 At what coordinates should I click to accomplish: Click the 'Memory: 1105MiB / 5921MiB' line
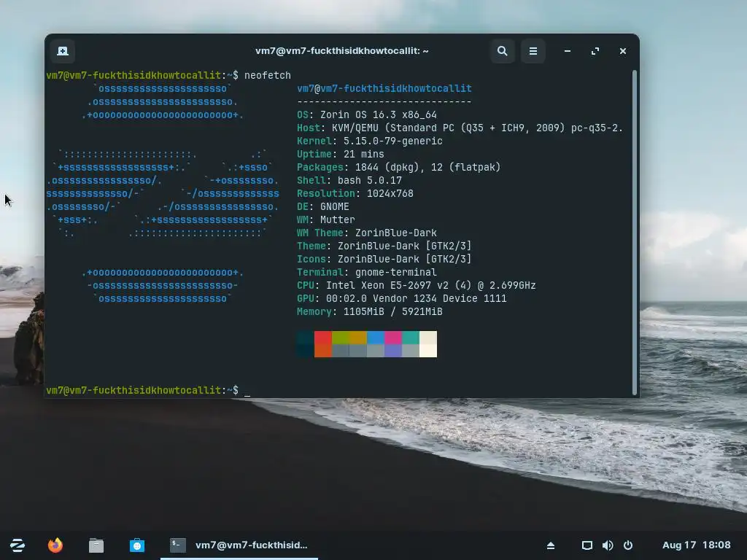[370, 311]
